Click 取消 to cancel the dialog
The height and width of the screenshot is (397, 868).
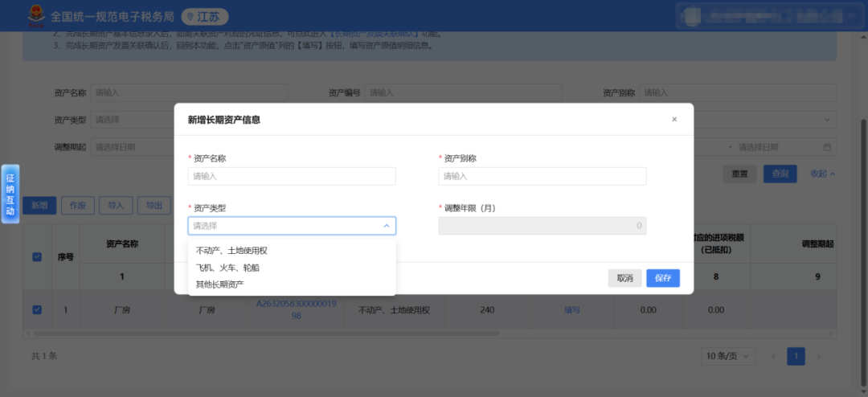[x=624, y=278]
